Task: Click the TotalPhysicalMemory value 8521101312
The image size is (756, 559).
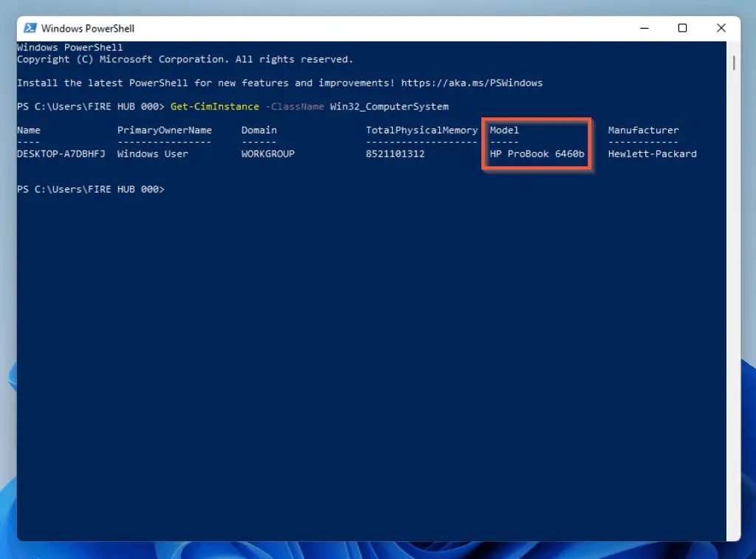Action: pyautogui.click(x=394, y=154)
